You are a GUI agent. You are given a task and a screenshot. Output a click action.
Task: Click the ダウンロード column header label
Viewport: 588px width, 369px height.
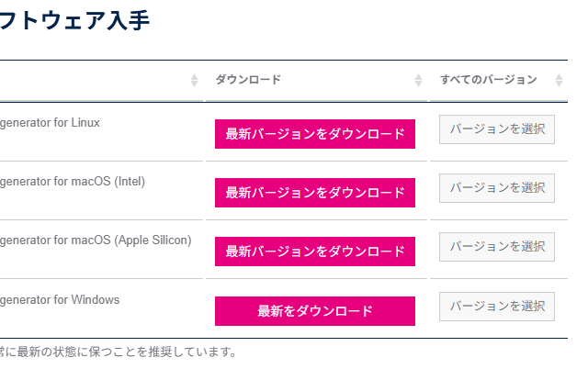click(248, 81)
